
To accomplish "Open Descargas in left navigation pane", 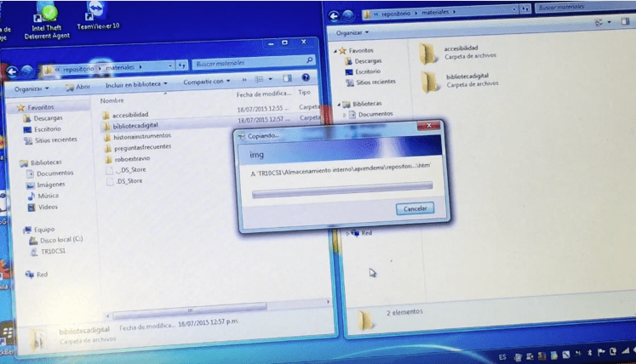I will tap(43, 118).
